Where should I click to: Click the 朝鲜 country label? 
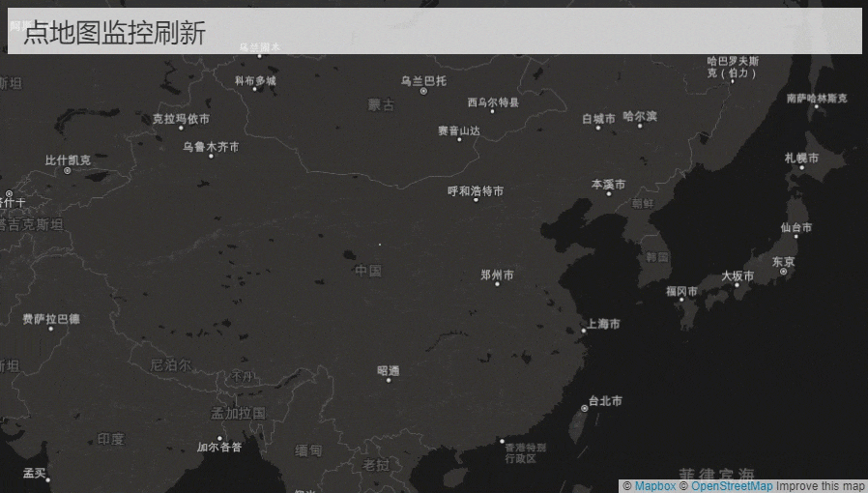point(643,203)
